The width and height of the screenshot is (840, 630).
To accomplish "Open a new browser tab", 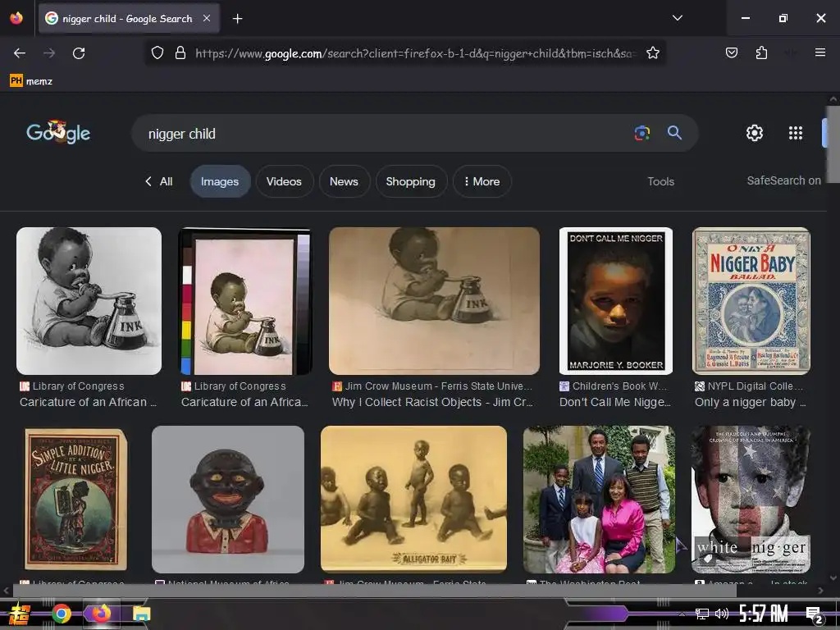I will (237, 19).
